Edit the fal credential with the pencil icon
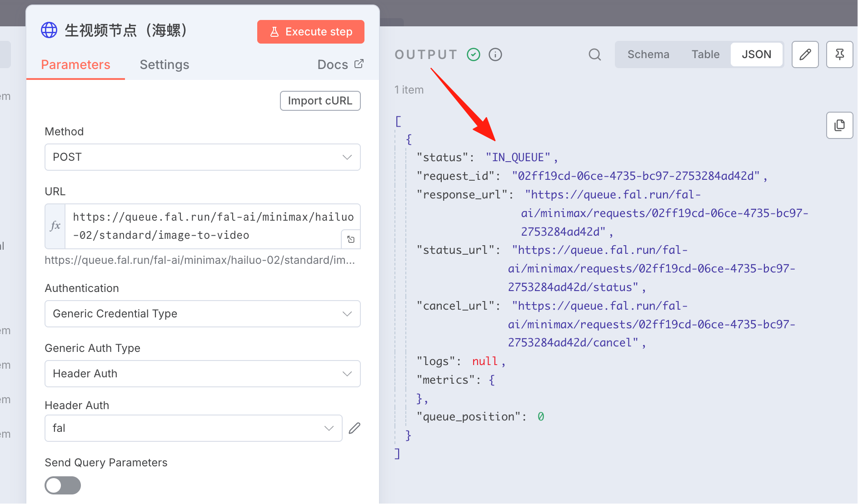This screenshot has height=504, width=858. tap(354, 428)
